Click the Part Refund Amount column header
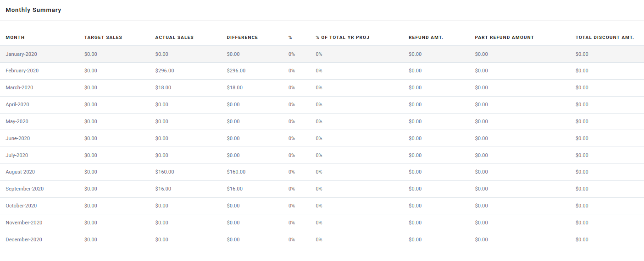This screenshot has width=644, height=261. 505,38
